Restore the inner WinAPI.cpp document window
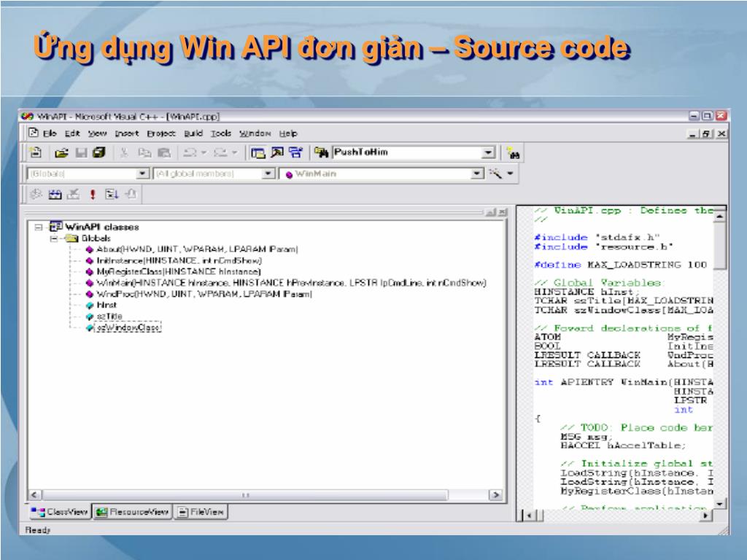Screen dimensions: 747x560 pyautogui.click(x=706, y=134)
